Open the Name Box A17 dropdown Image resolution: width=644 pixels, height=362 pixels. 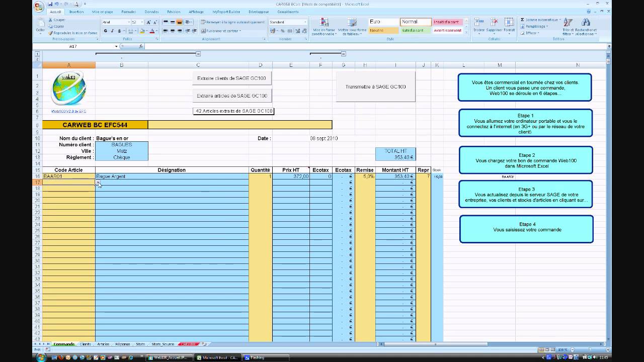[x=116, y=46]
